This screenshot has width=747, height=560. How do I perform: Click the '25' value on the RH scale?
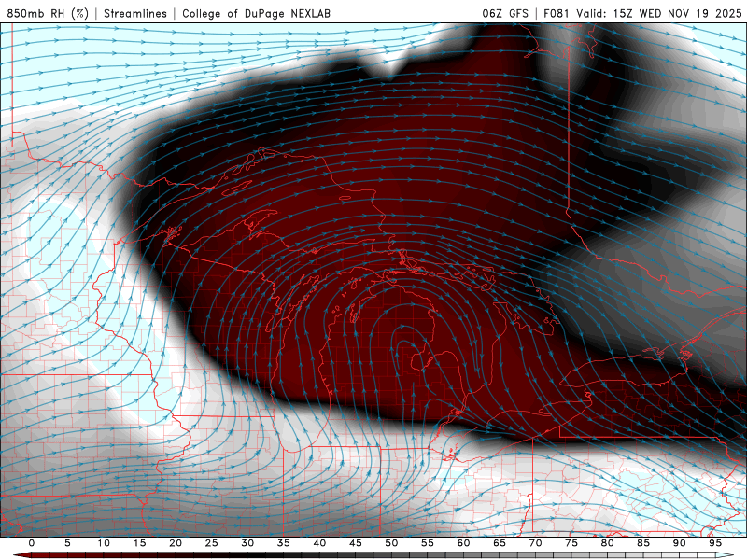[212, 543]
